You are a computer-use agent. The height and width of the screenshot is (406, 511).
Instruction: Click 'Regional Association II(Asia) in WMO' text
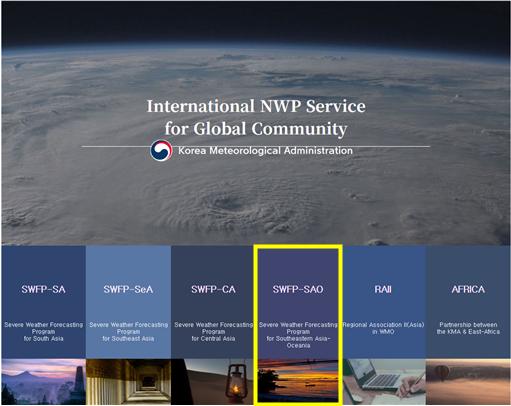point(383,328)
